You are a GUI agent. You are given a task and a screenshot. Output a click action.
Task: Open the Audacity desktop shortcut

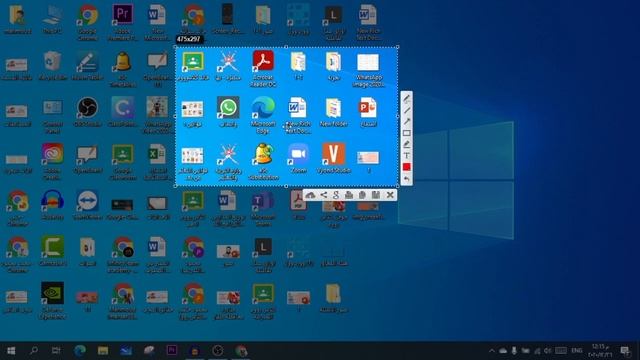tap(52, 204)
